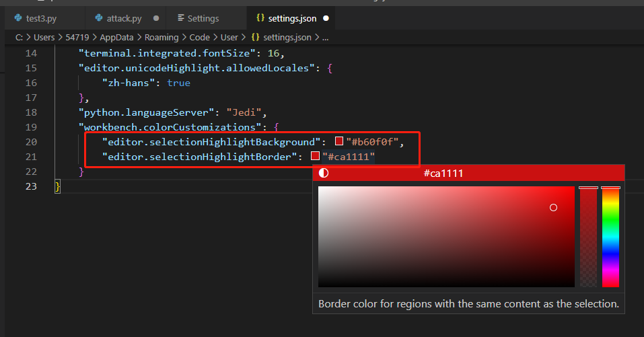
Task: Click line number 19 in the gutter
Action: coord(31,127)
